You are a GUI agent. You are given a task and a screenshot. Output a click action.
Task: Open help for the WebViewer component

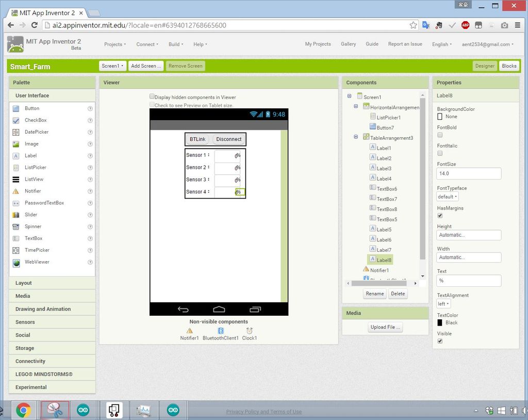(x=90, y=262)
